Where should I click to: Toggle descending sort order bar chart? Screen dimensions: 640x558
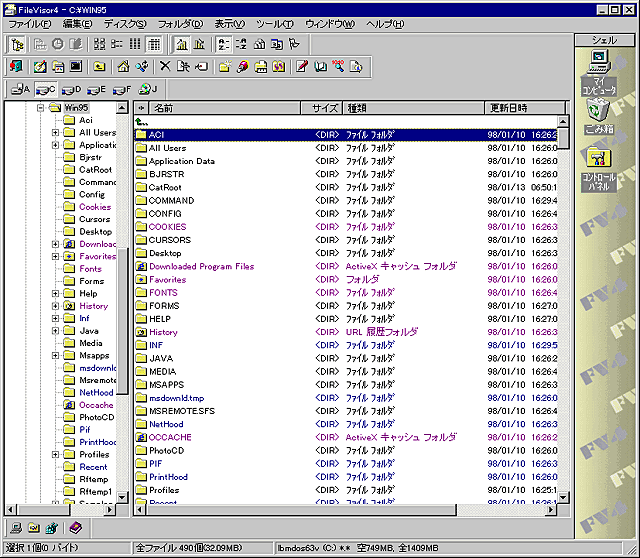[200, 44]
